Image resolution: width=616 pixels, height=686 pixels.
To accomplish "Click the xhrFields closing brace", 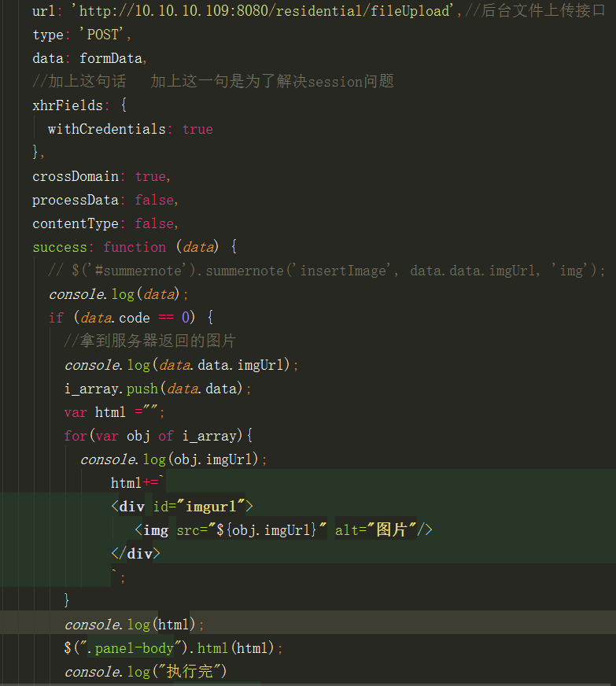I will point(35,153).
